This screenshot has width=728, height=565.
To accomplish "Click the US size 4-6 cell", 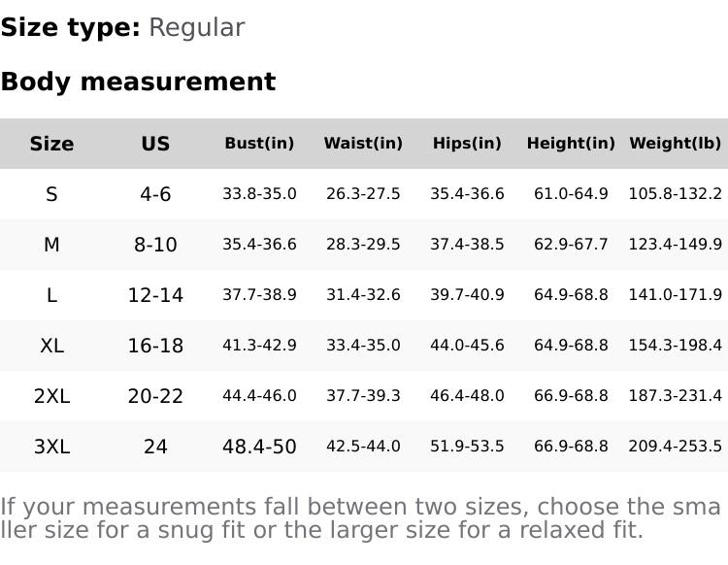I will [155, 194].
